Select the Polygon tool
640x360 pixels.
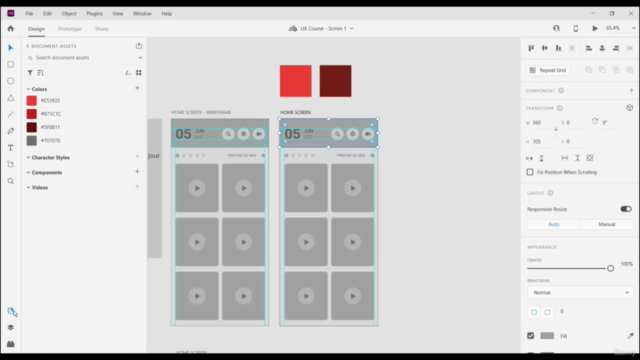(11, 98)
